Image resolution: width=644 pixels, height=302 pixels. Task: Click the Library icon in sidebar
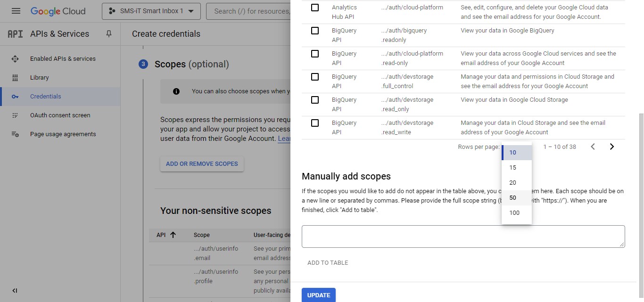15,78
